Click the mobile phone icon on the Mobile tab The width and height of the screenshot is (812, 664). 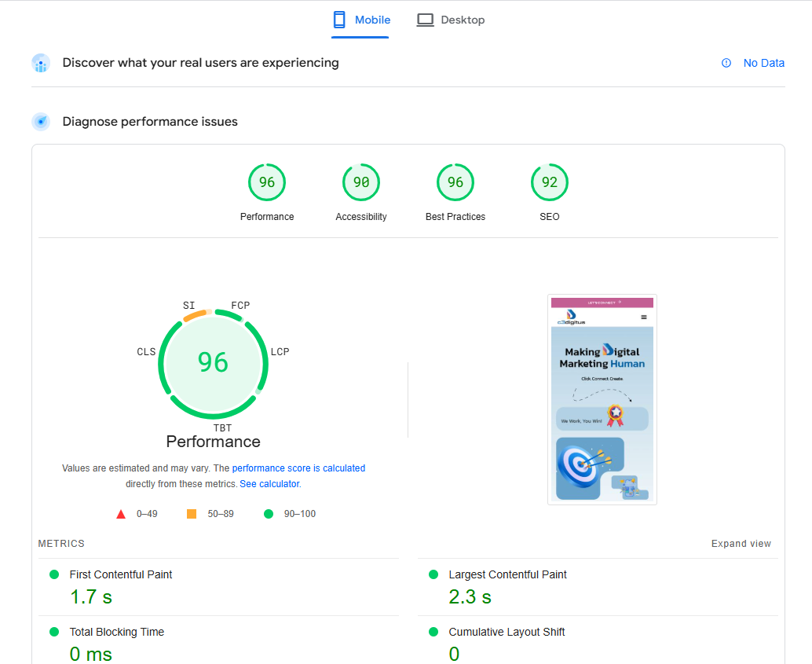[x=338, y=19]
